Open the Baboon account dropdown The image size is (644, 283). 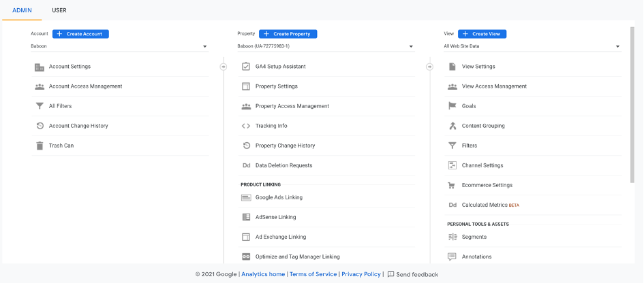click(x=119, y=47)
